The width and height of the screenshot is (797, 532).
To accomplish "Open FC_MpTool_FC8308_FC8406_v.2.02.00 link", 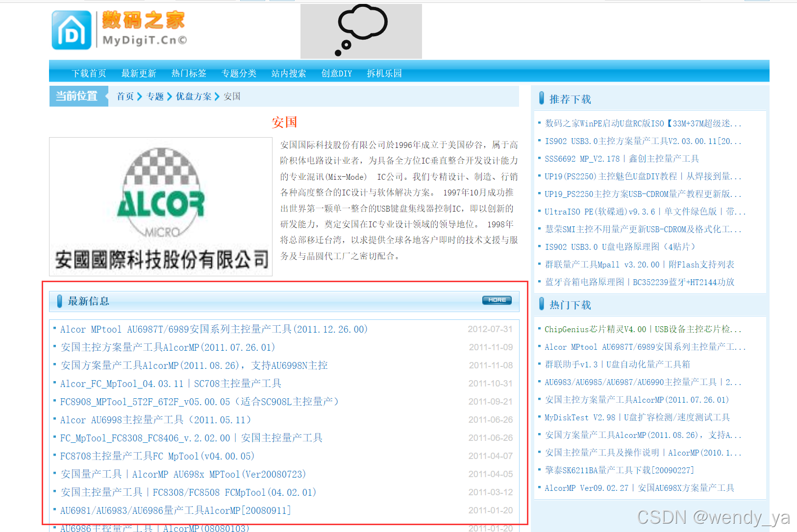I will [x=191, y=438].
